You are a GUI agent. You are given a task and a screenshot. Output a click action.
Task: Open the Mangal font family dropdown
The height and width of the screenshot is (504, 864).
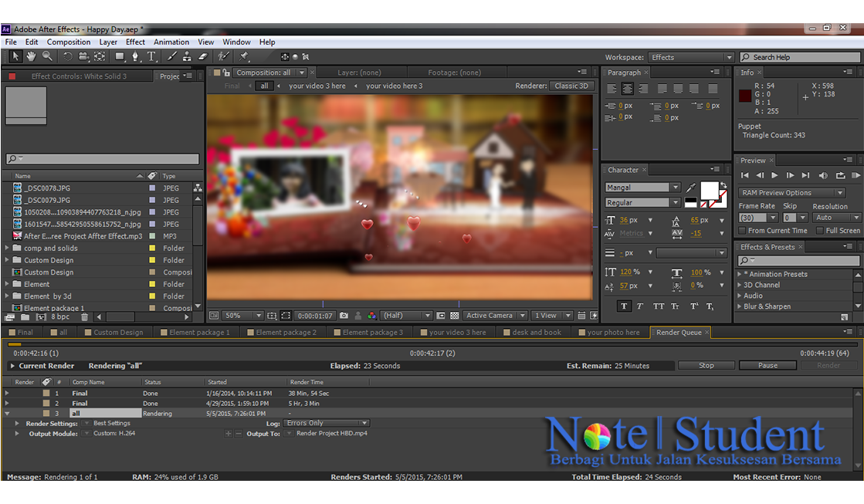642,188
